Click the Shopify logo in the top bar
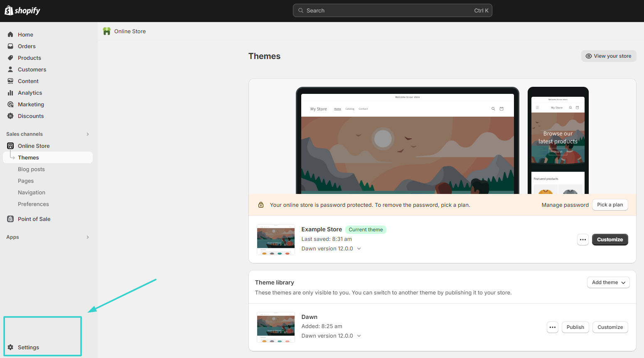Image resolution: width=644 pixels, height=358 pixels. 22,10
